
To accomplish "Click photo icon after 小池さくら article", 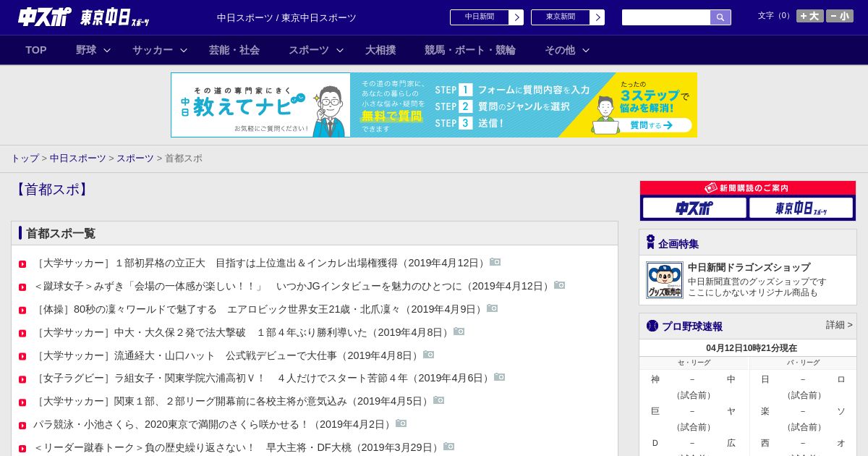I will tap(401, 423).
